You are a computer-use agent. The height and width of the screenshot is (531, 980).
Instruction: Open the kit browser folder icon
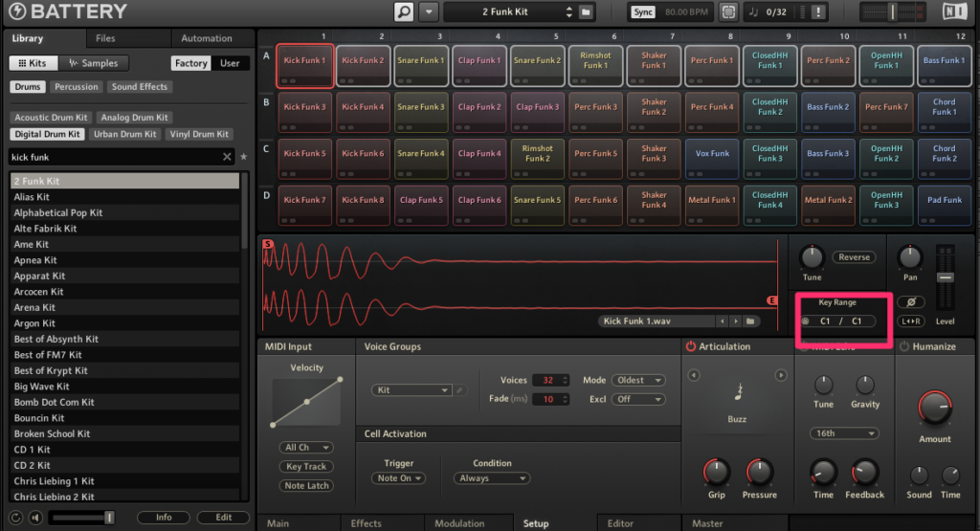pyautogui.click(x=587, y=12)
